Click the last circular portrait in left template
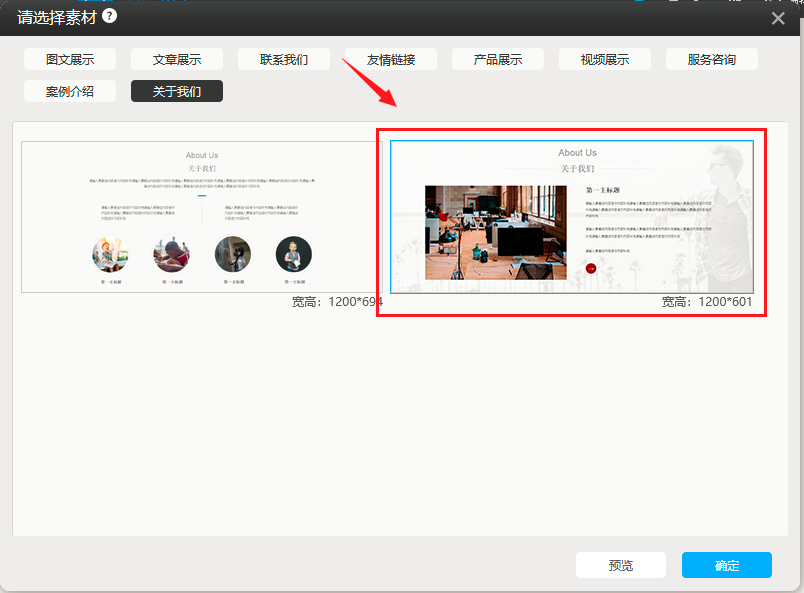Viewport: 804px width, 593px height. pyautogui.click(x=293, y=254)
